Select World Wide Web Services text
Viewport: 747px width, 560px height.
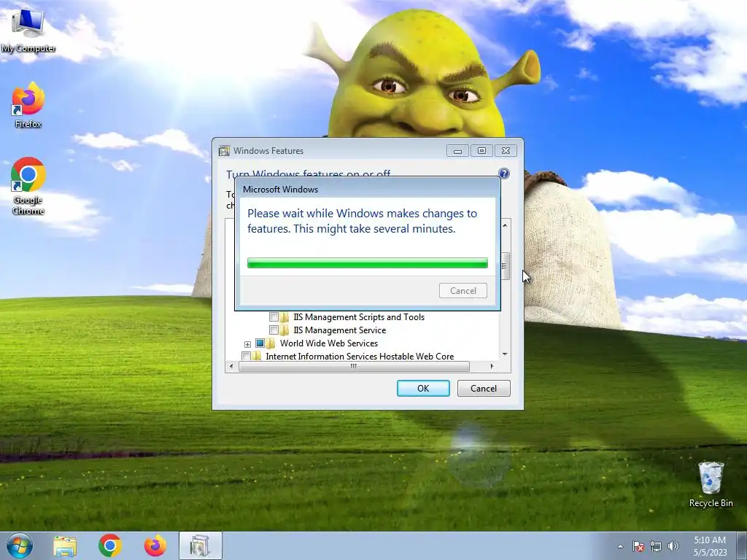[x=329, y=343]
